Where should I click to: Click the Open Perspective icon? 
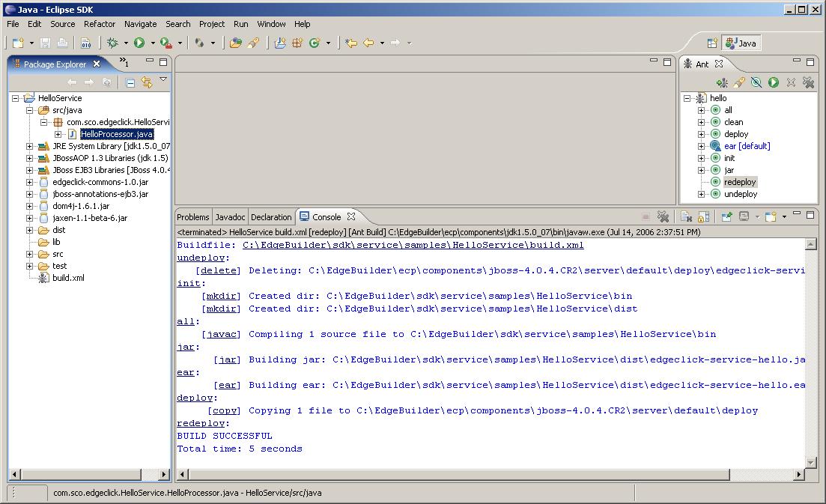(x=712, y=43)
